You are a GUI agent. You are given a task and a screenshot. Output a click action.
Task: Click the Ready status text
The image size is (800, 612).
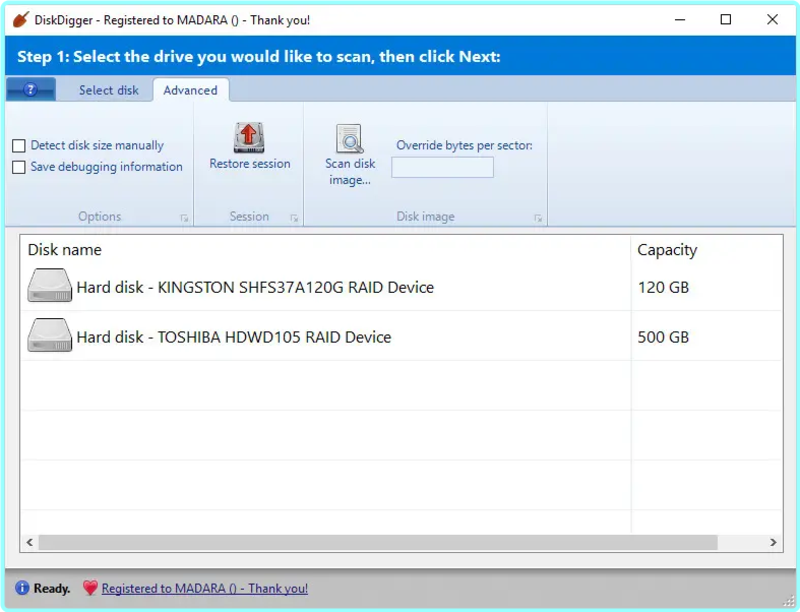pos(52,588)
